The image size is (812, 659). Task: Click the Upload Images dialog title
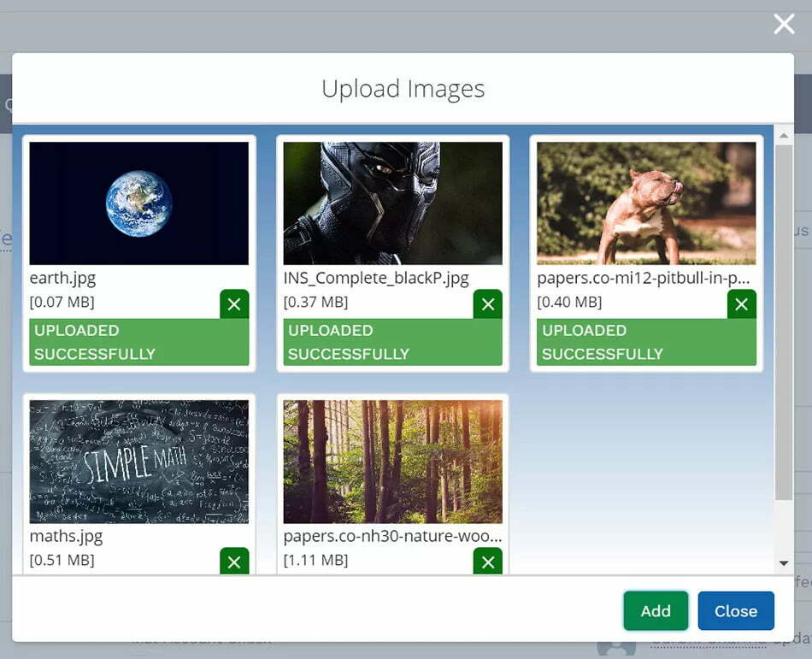[x=403, y=89]
